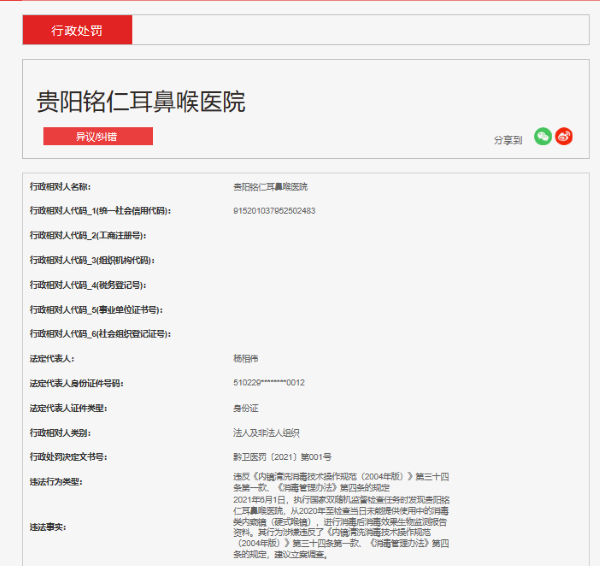Viewport: 600px width, 566px height.
Task: Click the 法定代表人身份证件号码 label
Action: pyautogui.click(x=77, y=383)
